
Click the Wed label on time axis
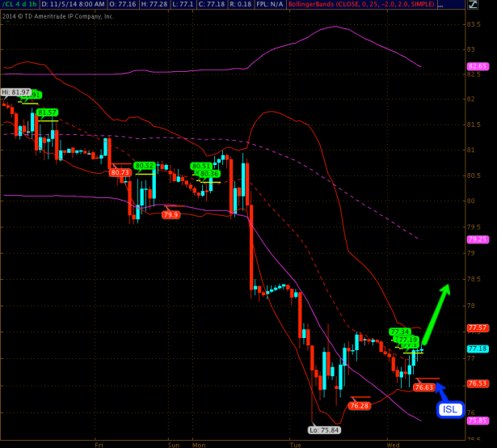coord(393,445)
